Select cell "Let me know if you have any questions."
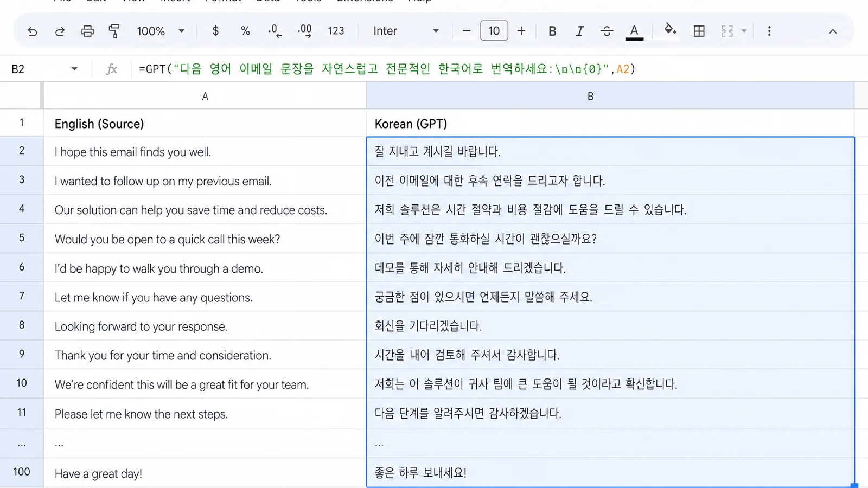 [205, 297]
